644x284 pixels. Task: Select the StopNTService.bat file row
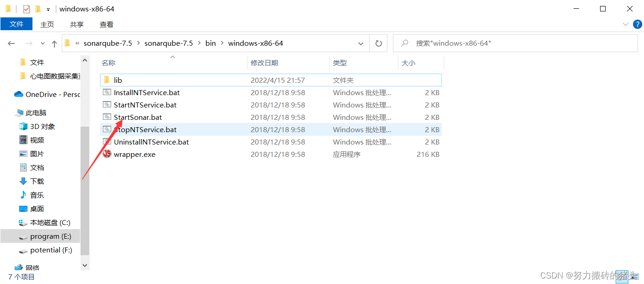pos(271,129)
